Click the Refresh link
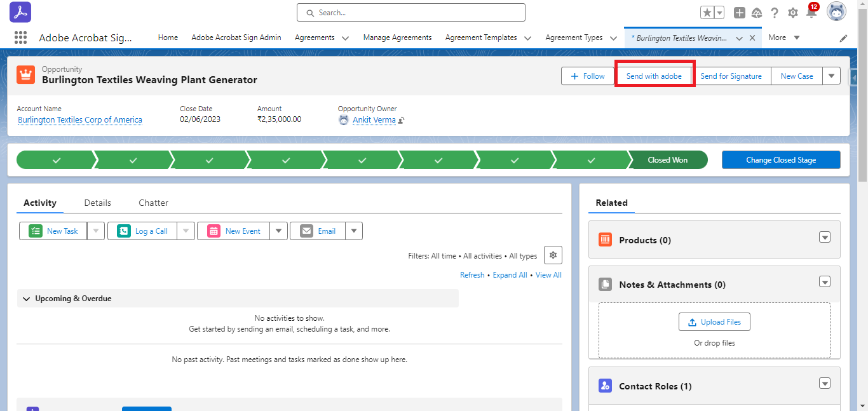The image size is (868, 411). pyautogui.click(x=472, y=275)
